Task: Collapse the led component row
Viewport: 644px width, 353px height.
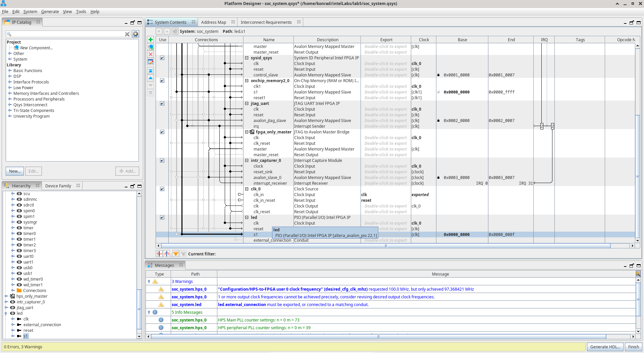Action: point(247,218)
